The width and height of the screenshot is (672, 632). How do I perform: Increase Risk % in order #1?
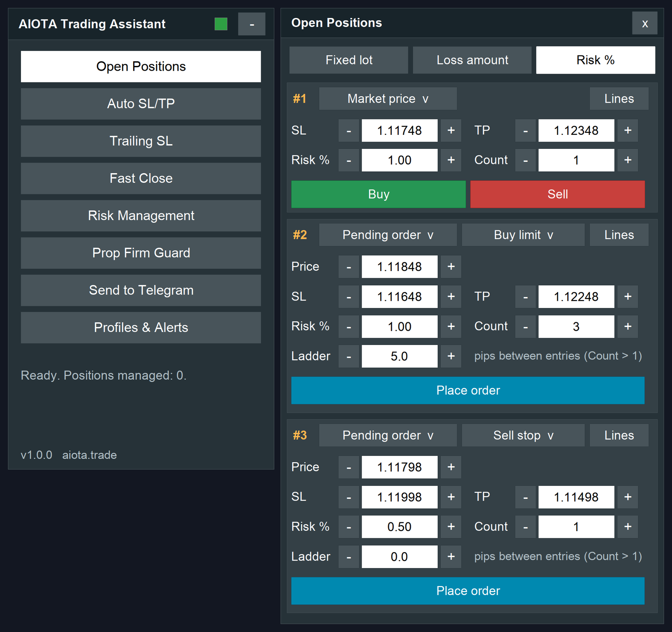tap(451, 160)
